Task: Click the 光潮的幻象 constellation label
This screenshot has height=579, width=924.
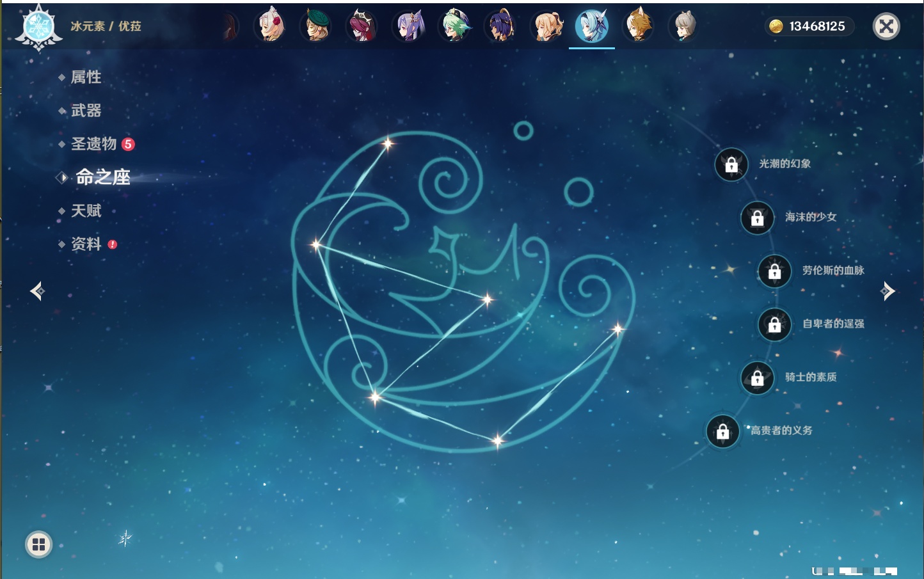Action: (x=785, y=164)
